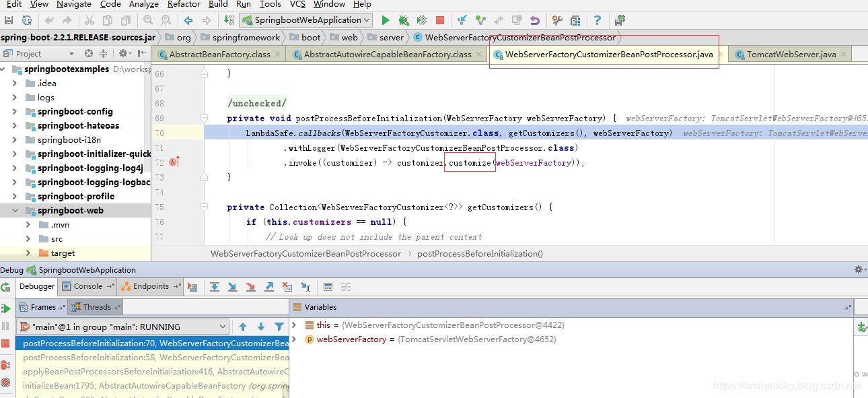Switch to AbstractAutowireCapableBeanFactory.class tab
Viewport: 868px width, 398px height.
tap(388, 55)
